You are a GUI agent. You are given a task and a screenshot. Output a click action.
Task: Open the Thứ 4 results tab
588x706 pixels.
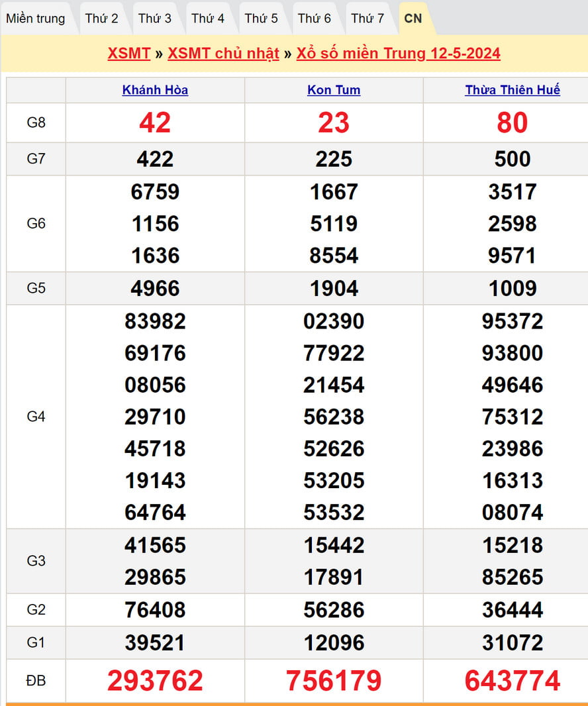click(x=208, y=19)
